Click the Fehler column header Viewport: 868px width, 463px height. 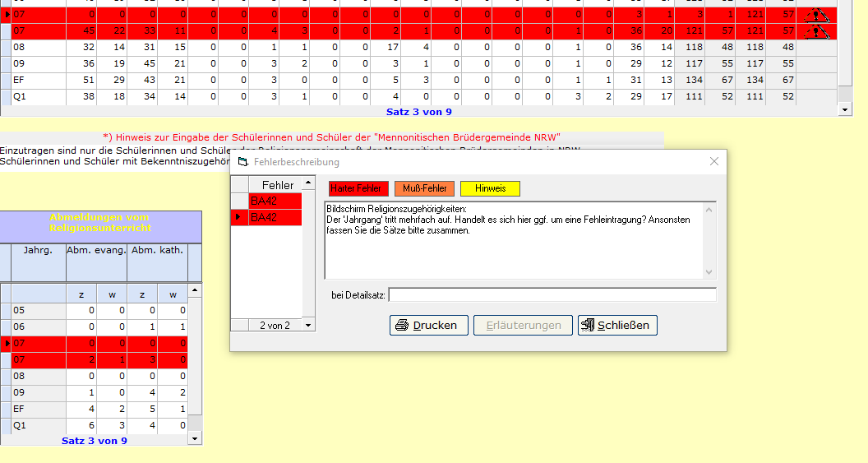[277, 185]
